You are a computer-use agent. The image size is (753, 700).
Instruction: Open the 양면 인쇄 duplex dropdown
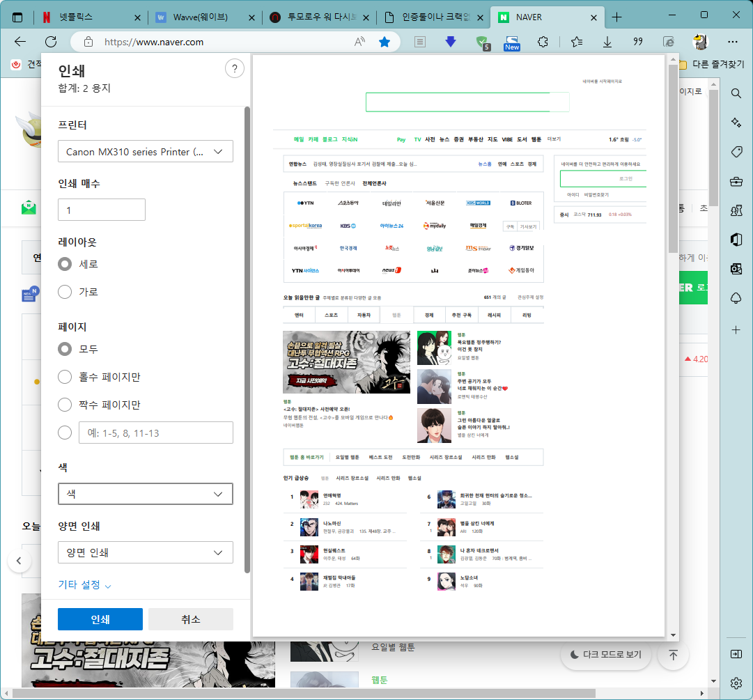pyautogui.click(x=146, y=552)
